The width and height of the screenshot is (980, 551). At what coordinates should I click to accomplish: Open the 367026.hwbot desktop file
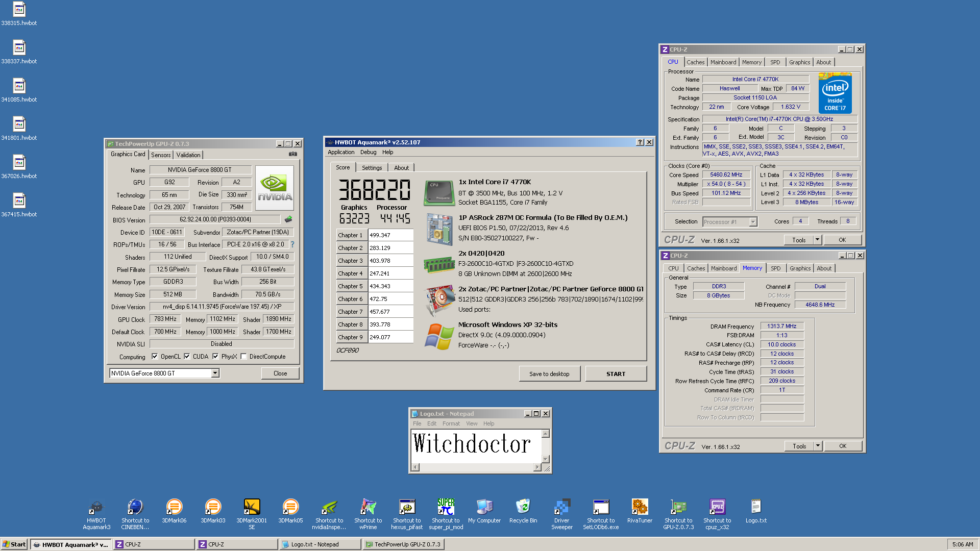tap(19, 167)
